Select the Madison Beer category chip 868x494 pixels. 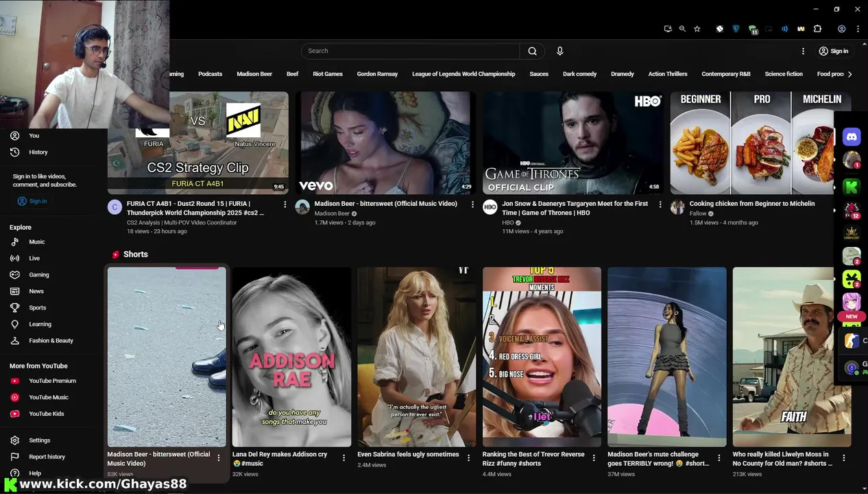[x=254, y=74]
